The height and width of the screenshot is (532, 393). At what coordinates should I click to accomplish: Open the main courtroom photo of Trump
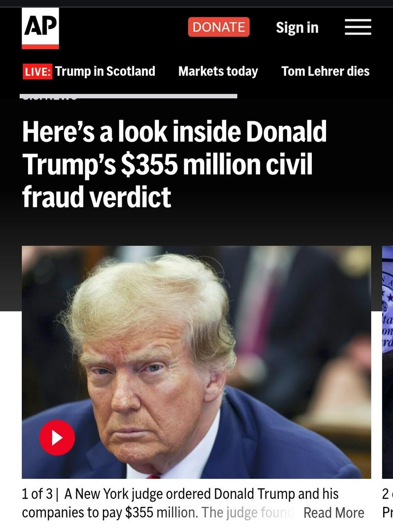(196, 362)
